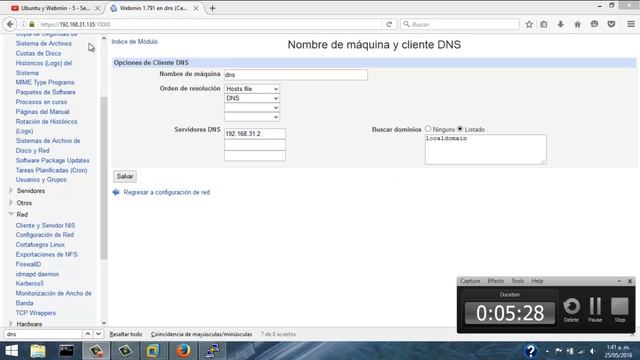Click the Nombre de máquina text field

296,75
